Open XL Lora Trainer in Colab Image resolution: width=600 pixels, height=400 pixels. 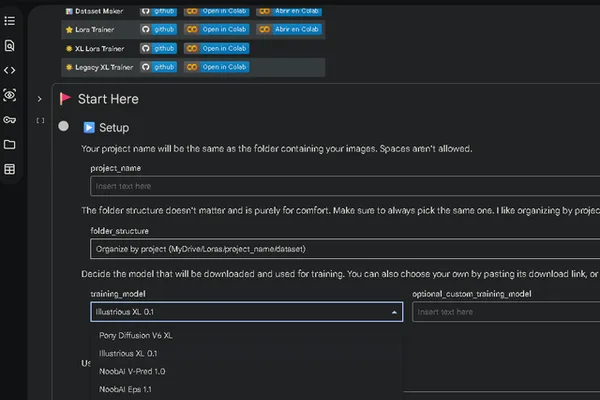click(217, 49)
